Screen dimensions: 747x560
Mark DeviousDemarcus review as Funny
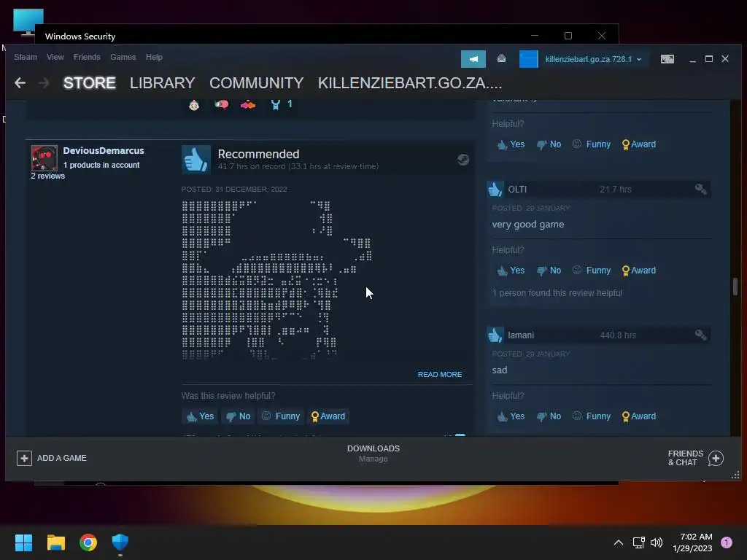point(281,416)
